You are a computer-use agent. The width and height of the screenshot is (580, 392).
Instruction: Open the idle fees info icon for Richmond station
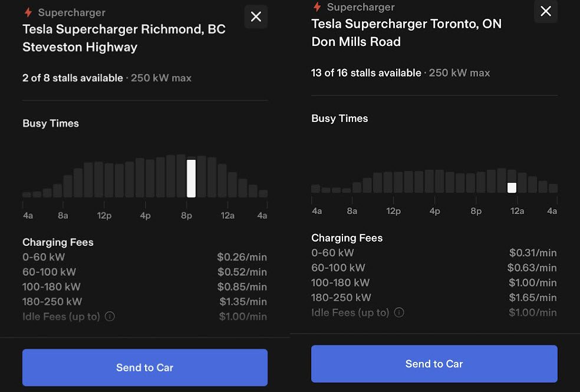coord(110,316)
